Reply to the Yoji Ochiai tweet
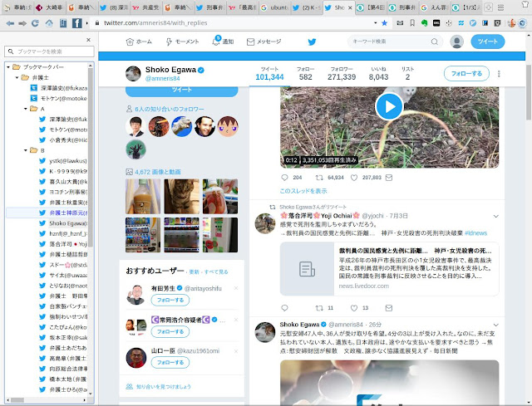Viewport: 532px width, 406px height. (284, 308)
